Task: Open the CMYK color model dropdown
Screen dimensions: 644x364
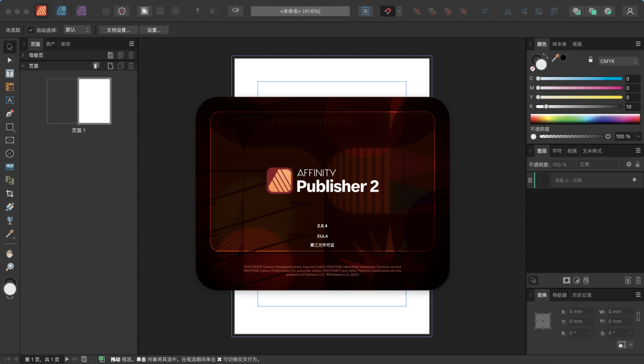Action: click(x=618, y=61)
